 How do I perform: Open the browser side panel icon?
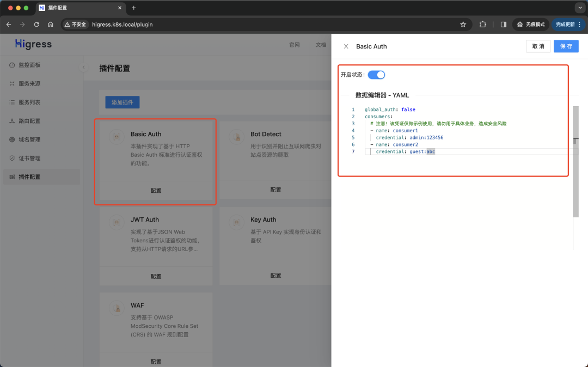[503, 25]
